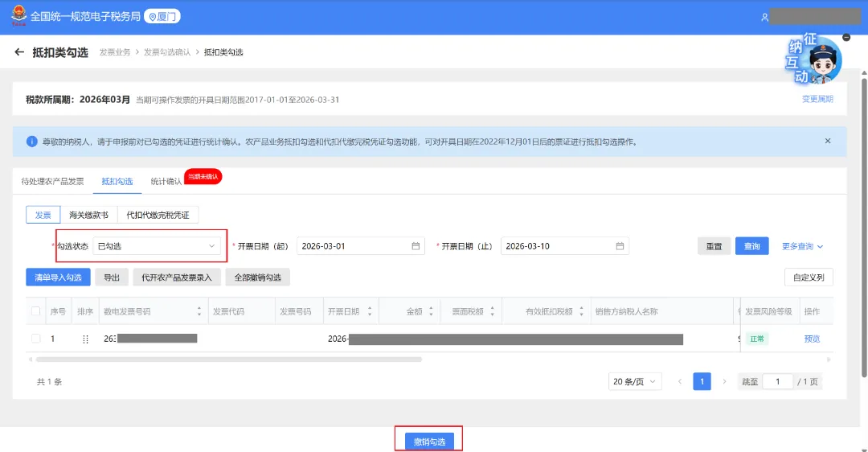Open the 勾选状态 dropdown
The height and width of the screenshot is (452, 868).
tap(157, 246)
